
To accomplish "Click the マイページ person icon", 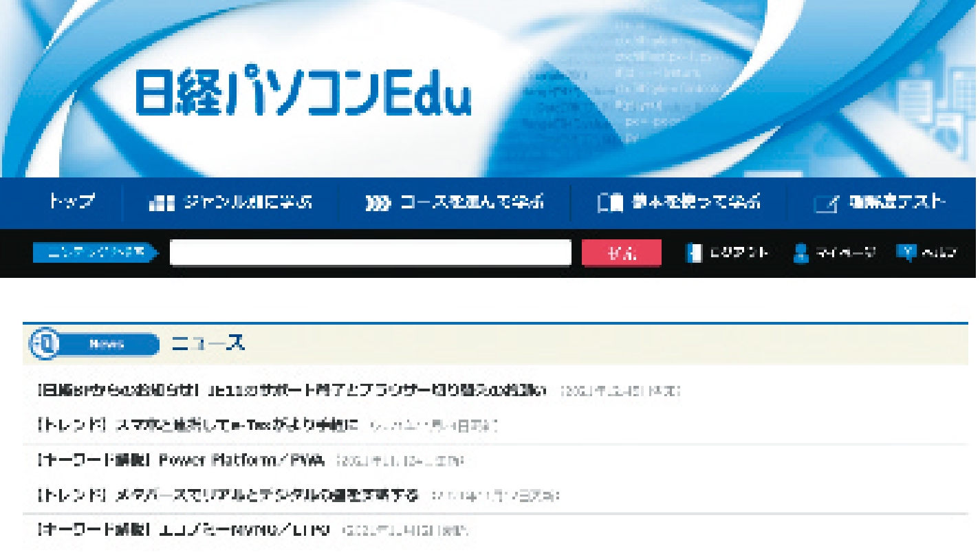I will 800,252.
